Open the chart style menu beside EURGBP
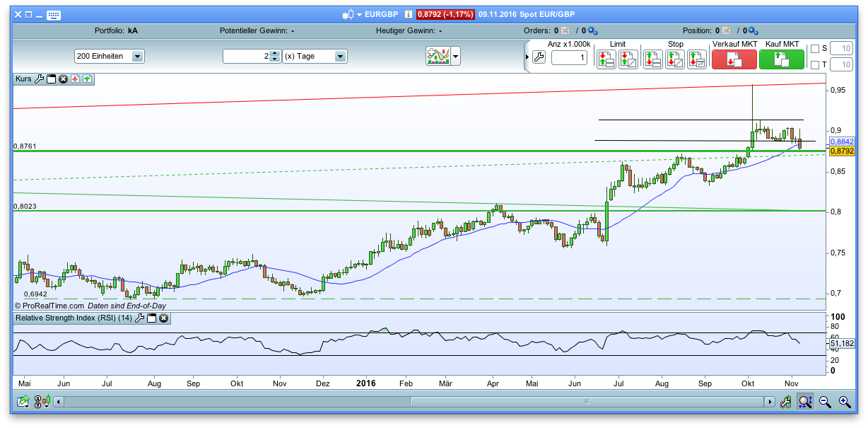The image size is (868, 428). coord(359,14)
